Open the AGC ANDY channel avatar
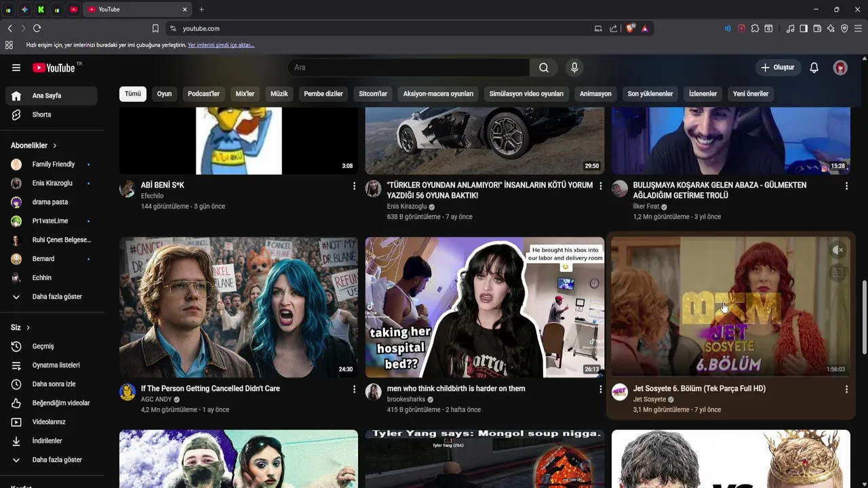Viewport: 868px width, 488px height. point(127,392)
